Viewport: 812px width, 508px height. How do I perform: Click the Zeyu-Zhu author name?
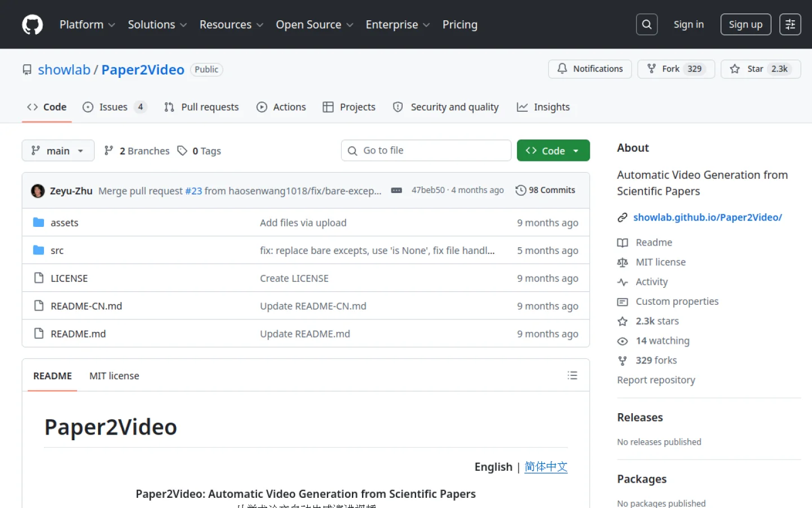tap(71, 191)
